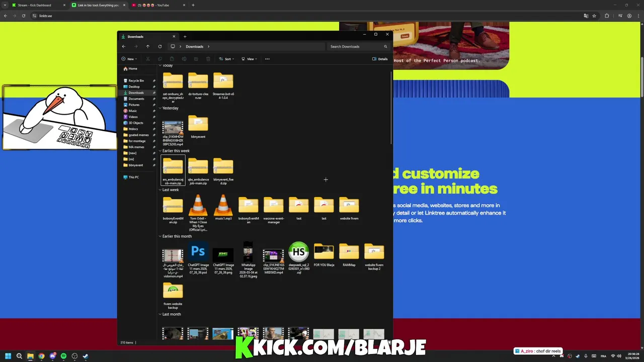Collapse the Yesterday group
644x362 pixels.
coord(160,108)
